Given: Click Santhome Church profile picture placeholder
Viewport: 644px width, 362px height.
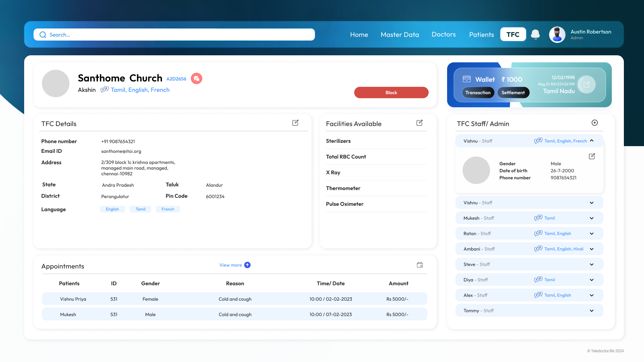Looking at the screenshot, I should (56, 83).
